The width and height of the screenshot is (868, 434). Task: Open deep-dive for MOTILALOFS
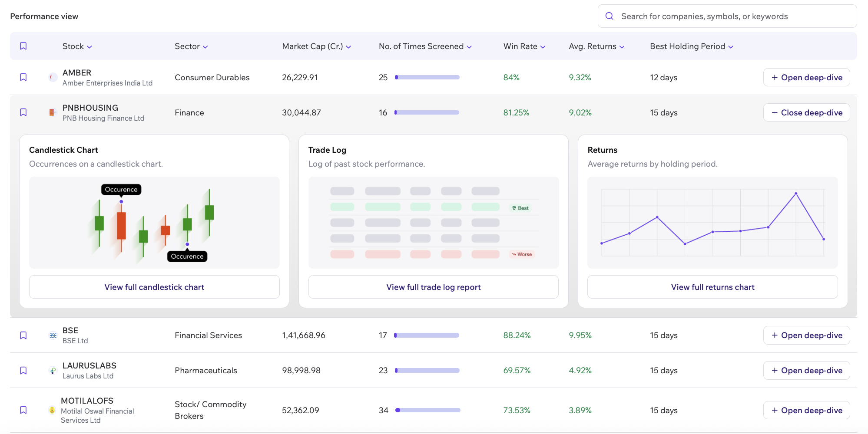[x=806, y=410]
